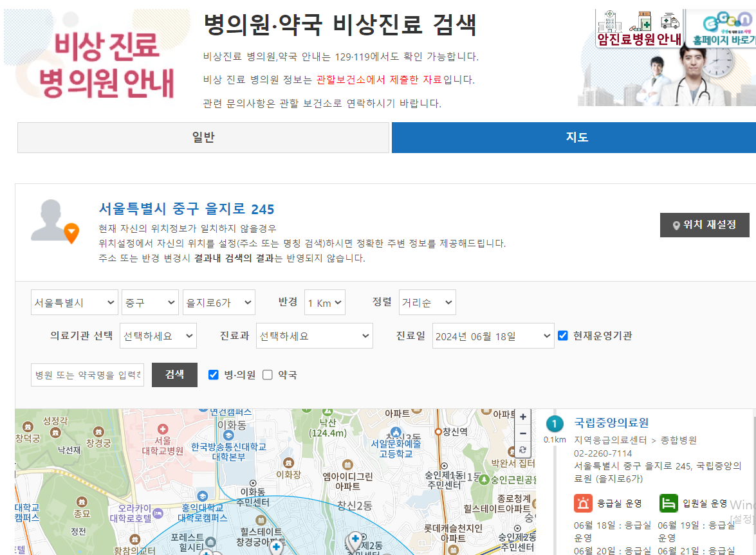Click the 홍익대학교 대학로캠퍼스 map marker

203,496
